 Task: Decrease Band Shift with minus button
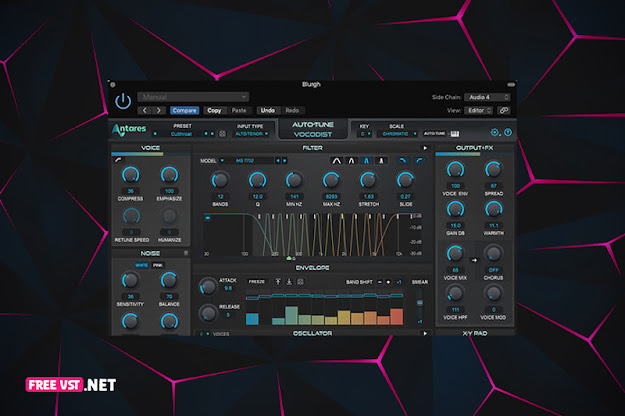click(380, 282)
